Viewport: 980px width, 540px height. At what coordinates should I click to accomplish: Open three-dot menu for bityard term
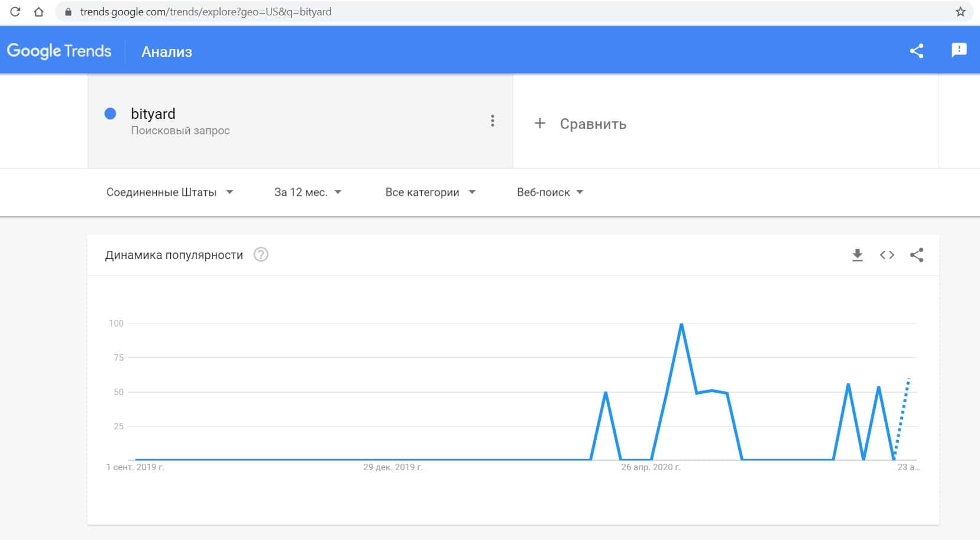tap(492, 121)
